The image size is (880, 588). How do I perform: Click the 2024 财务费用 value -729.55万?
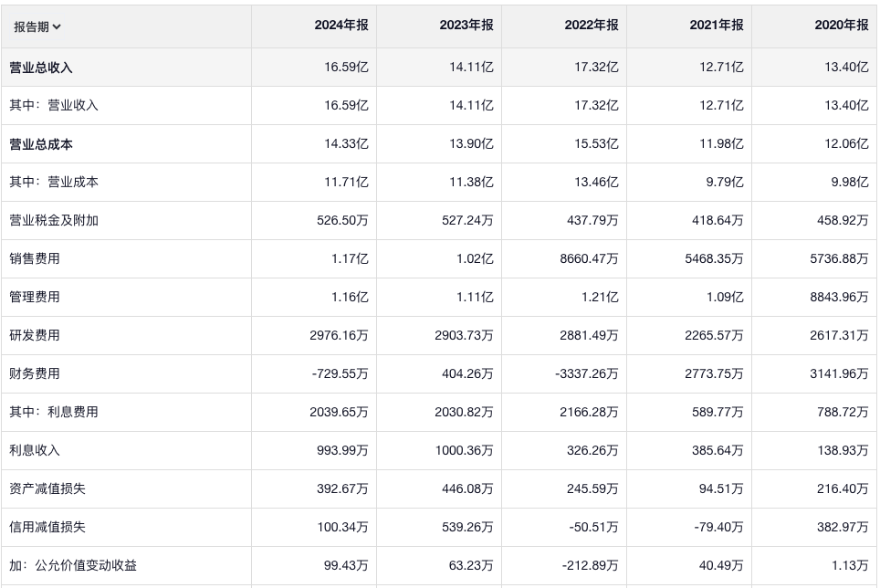(x=340, y=374)
